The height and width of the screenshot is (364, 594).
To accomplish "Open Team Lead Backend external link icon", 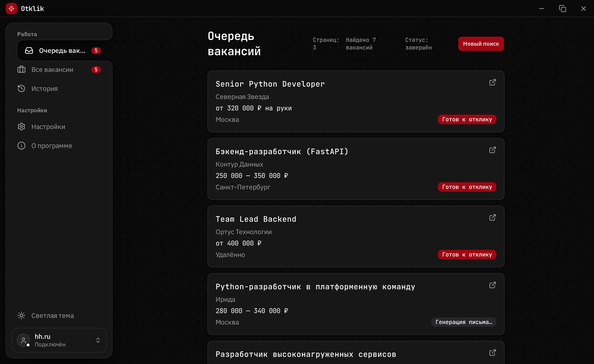I will 492,217.
